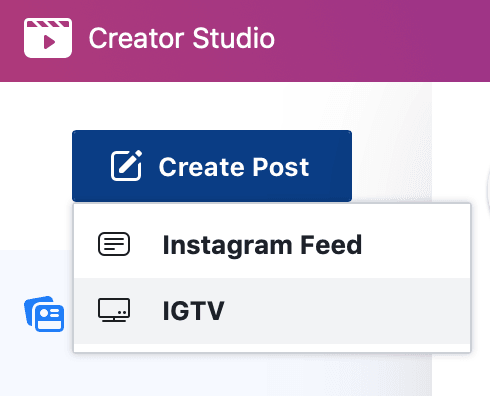Click the IGTV label text
The image size is (490, 396).
193,311
